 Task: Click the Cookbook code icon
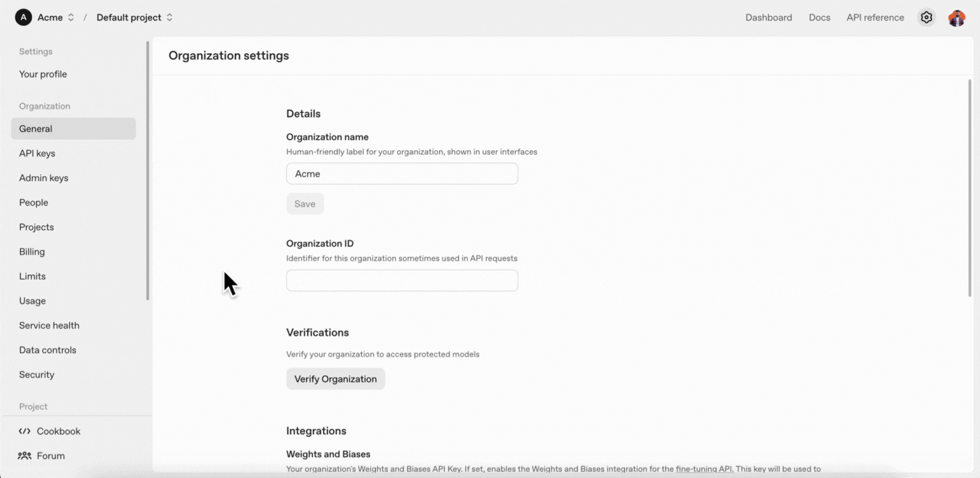pos(25,431)
